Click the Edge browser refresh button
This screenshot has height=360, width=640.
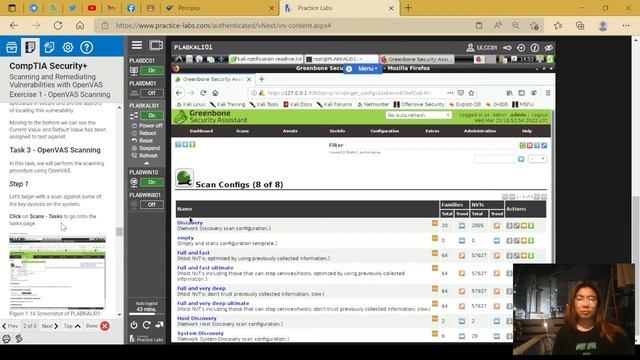tap(58, 25)
